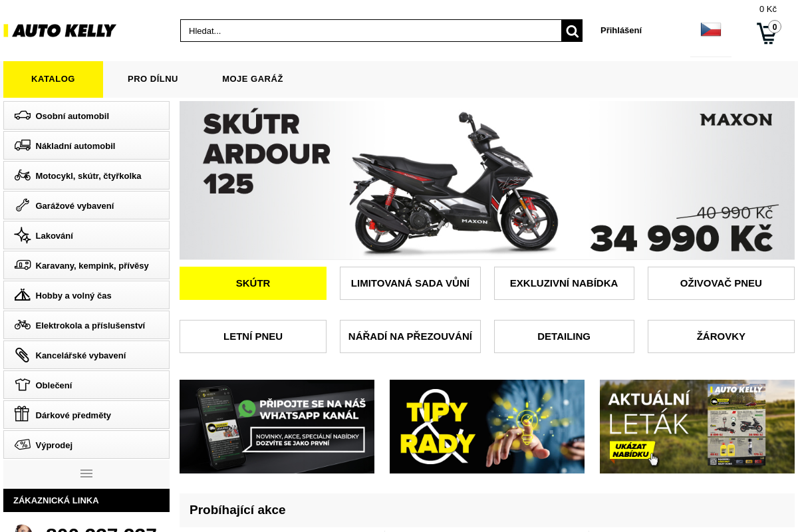Click the gift box icon for Dárkové předměty
Viewport: 798px width, 532px height.
[22, 414]
